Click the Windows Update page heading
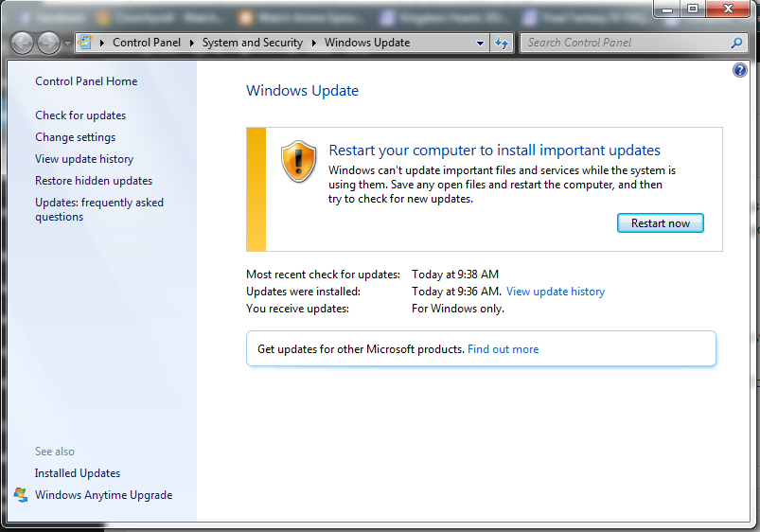This screenshot has width=760, height=532. (x=303, y=91)
